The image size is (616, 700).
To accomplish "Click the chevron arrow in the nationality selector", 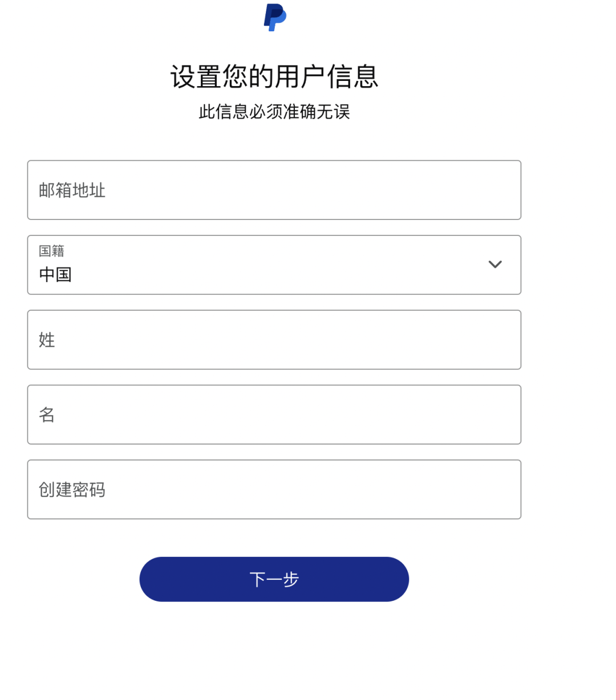I will (x=495, y=264).
